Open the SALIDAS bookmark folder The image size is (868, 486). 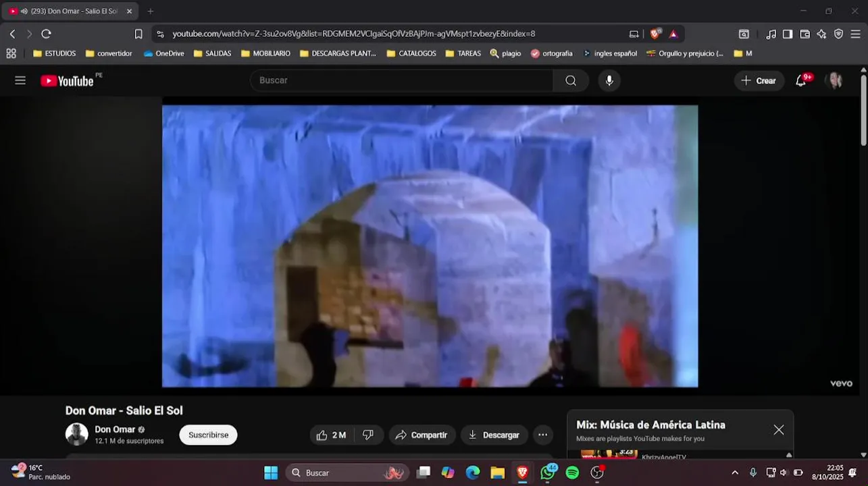[x=213, y=53]
